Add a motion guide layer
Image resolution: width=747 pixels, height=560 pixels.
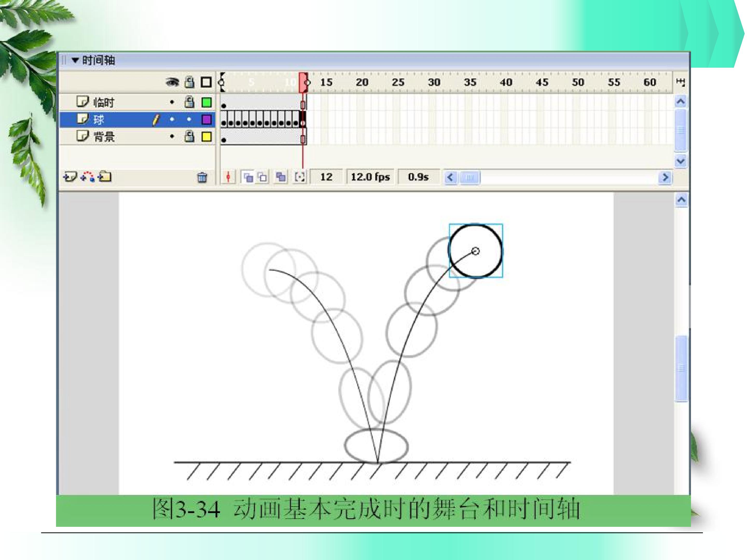pyautogui.click(x=88, y=177)
